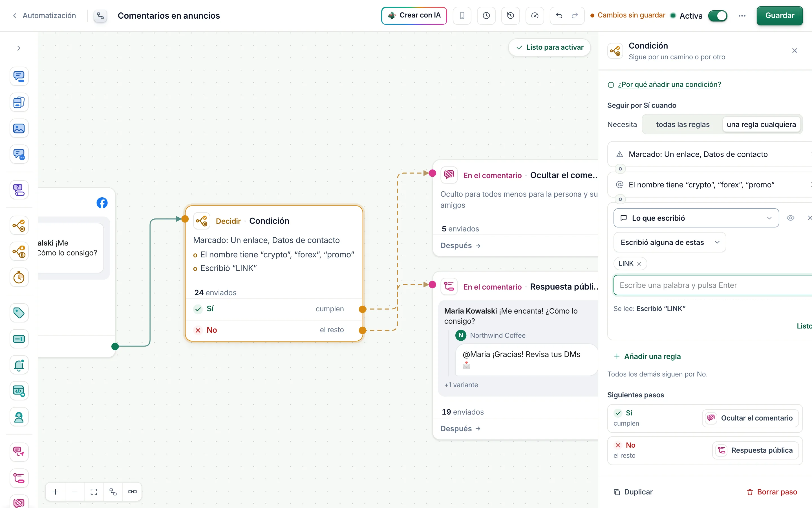Click Crear con IA button

[414, 16]
